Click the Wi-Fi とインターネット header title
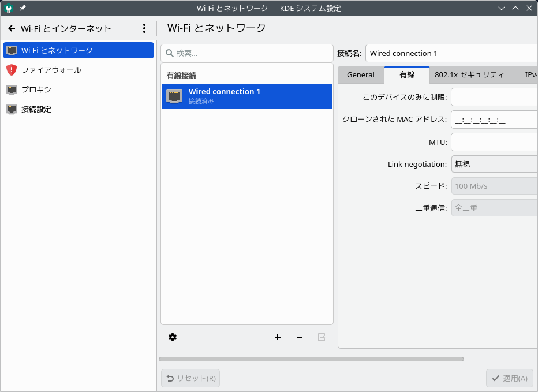Screen dimensions: 538x392 66,28
